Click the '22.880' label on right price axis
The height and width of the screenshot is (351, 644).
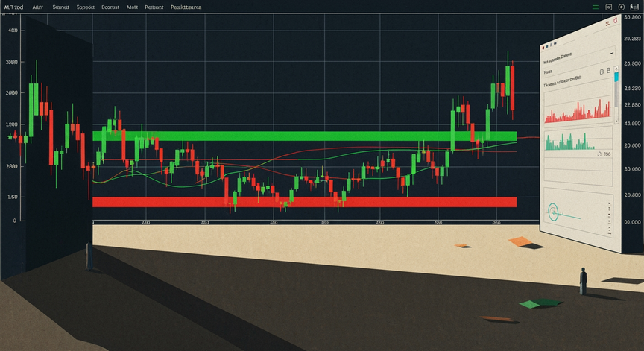click(x=632, y=105)
